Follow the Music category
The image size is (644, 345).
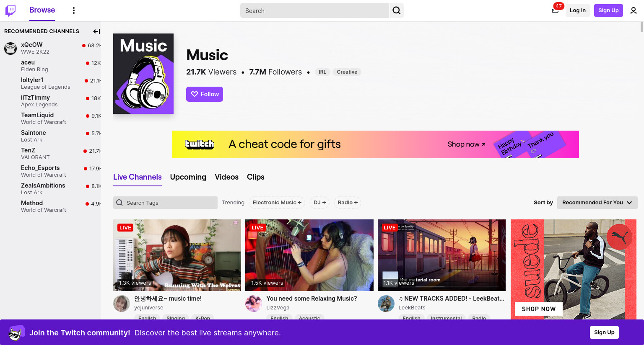pyautogui.click(x=205, y=94)
